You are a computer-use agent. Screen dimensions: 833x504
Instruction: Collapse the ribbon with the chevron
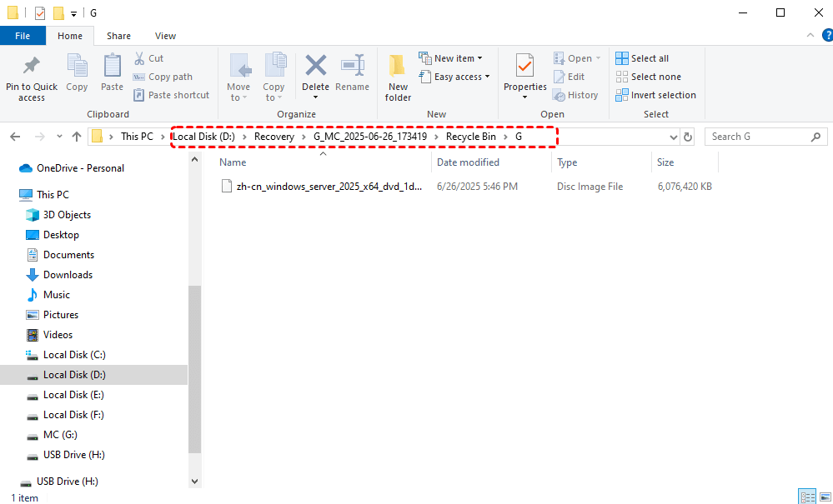[810, 36]
